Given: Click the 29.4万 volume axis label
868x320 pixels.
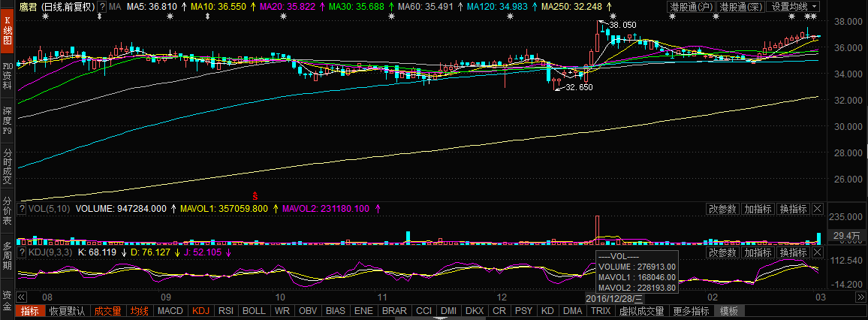Looking at the screenshot, I should click(x=848, y=236).
